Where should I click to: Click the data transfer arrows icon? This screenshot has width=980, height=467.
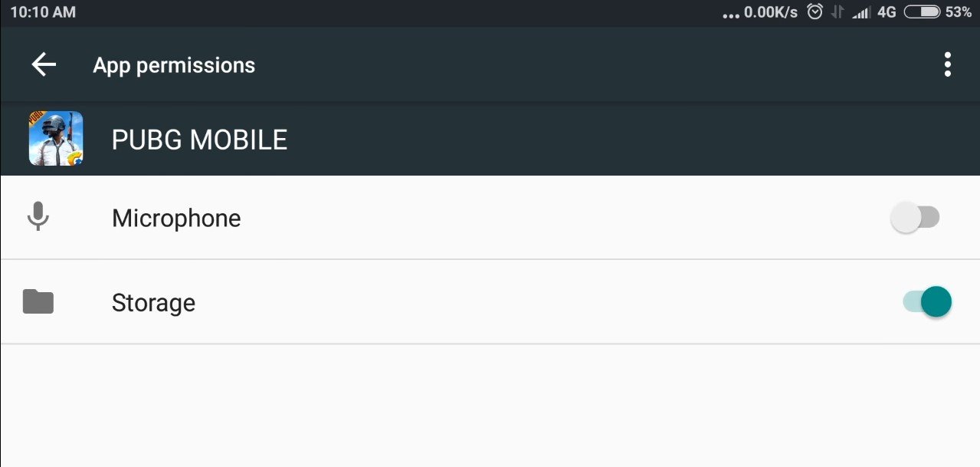[x=837, y=12]
